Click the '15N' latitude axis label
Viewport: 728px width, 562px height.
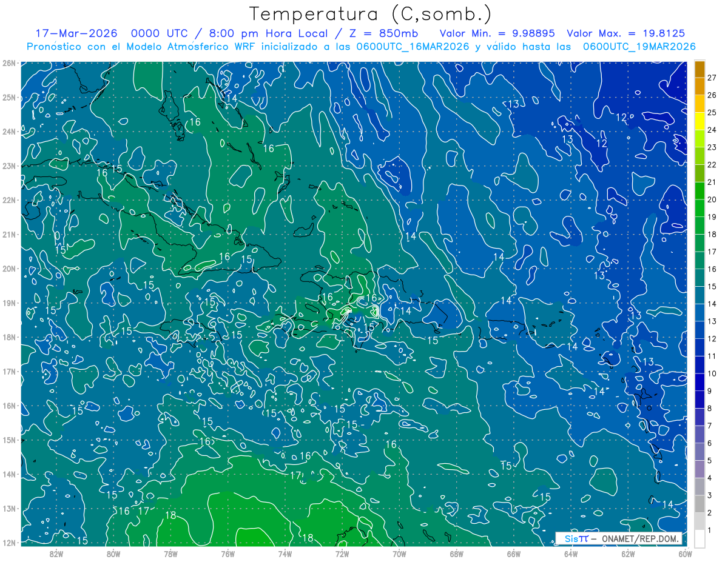8,440
